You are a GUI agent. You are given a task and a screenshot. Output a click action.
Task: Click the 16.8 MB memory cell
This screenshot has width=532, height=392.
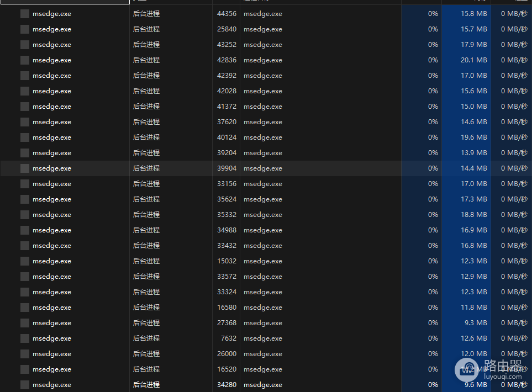click(473, 246)
